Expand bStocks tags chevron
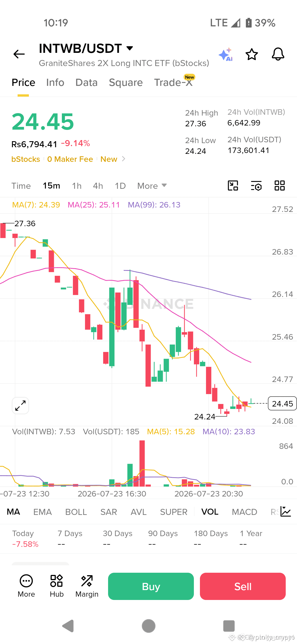Image resolution: width=297 pixels, height=644 pixels. 123,159
